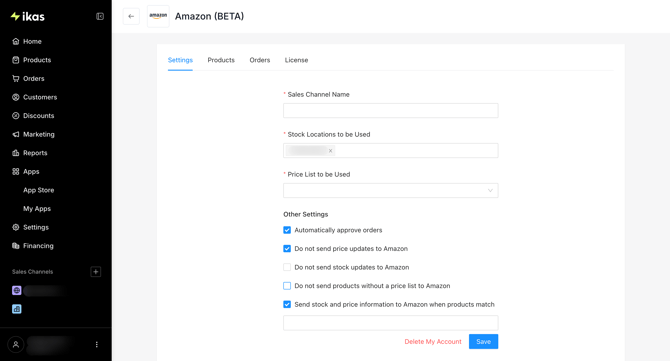Focus the Sales Channel Name field

point(391,111)
